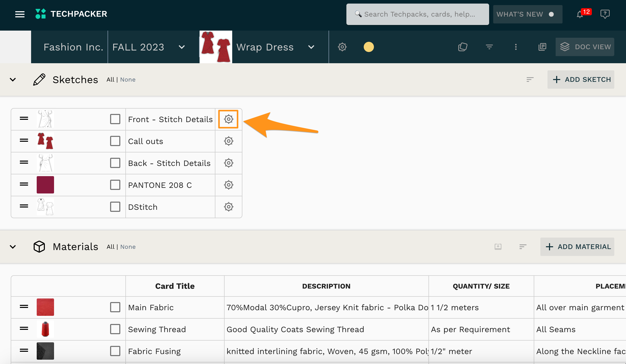Click gear icon on Call outs row
Image resolution: width=626 pixels, height=364 pixels.
(228, 141)
